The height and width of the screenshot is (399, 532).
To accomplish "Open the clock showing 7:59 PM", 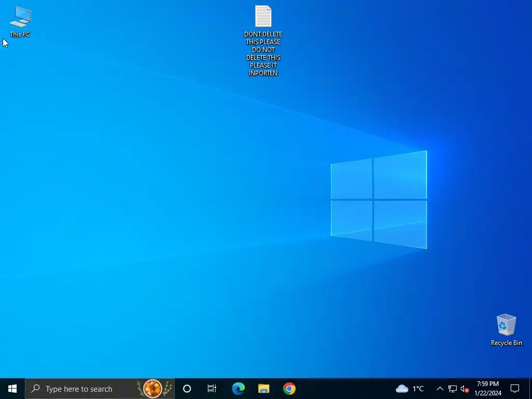I will (x=488, y=389).
